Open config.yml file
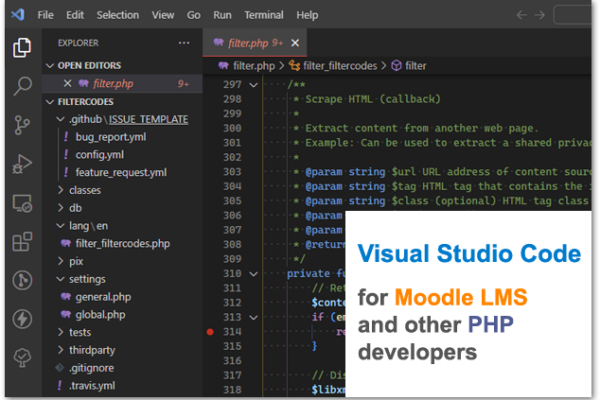The width and height of the screenshot is (600, 400). coord(100,155)
